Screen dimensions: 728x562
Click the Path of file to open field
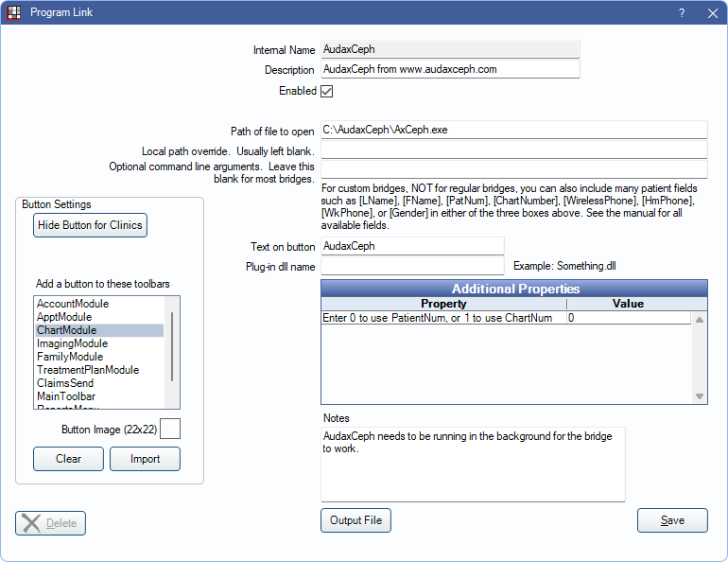(513, 131)
